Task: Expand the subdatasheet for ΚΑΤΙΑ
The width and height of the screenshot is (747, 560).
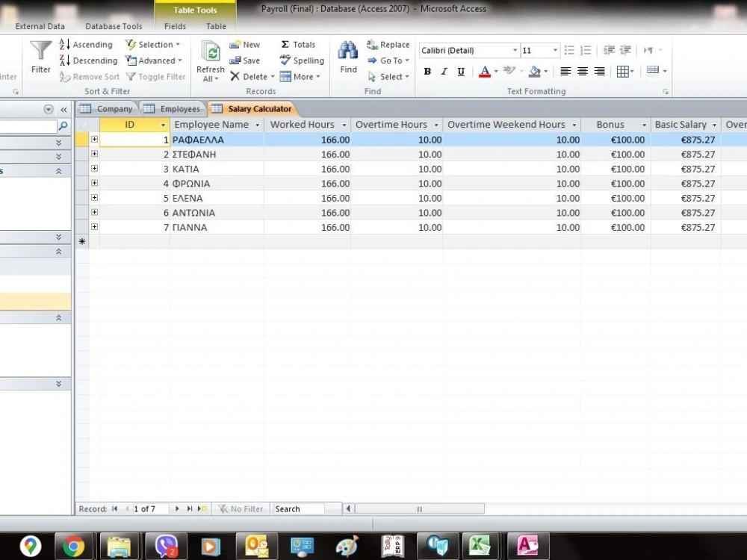Action: (x=94, y=168)
